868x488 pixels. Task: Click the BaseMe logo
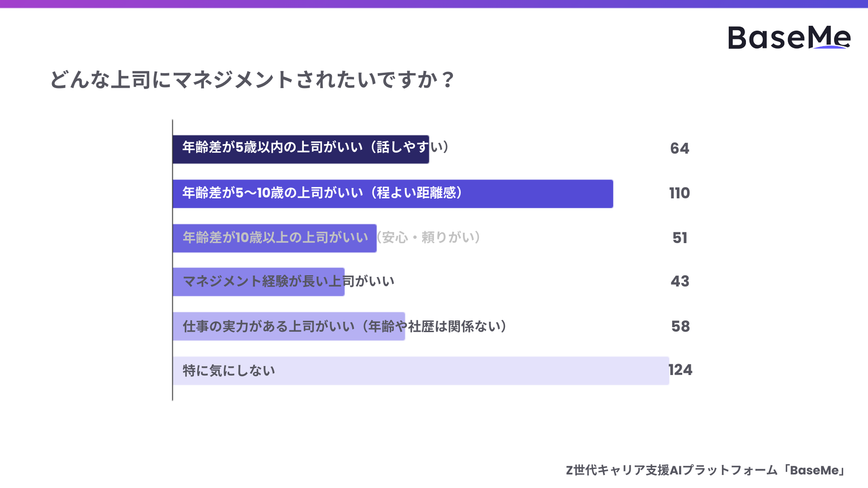(x=789, y=38)
